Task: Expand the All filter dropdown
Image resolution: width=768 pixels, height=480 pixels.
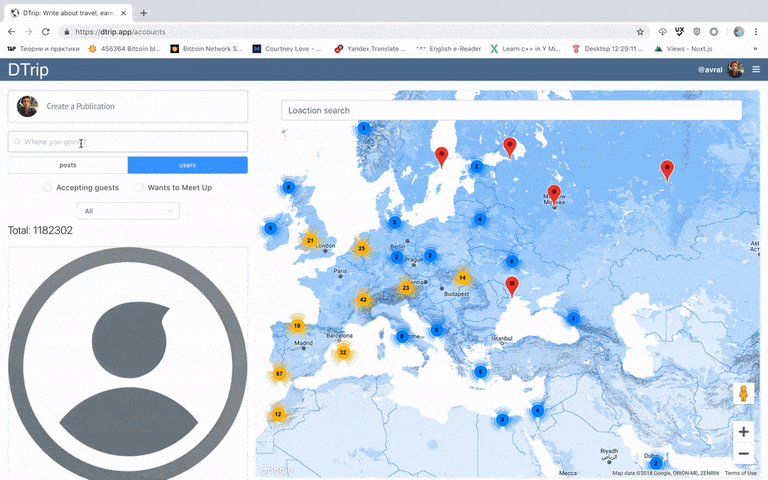Action: tap(128, 211)
